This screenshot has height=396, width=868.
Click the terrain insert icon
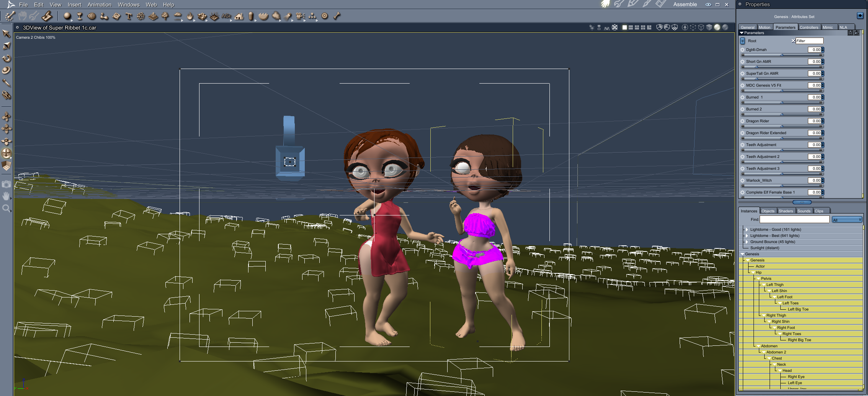click(153, 16)
